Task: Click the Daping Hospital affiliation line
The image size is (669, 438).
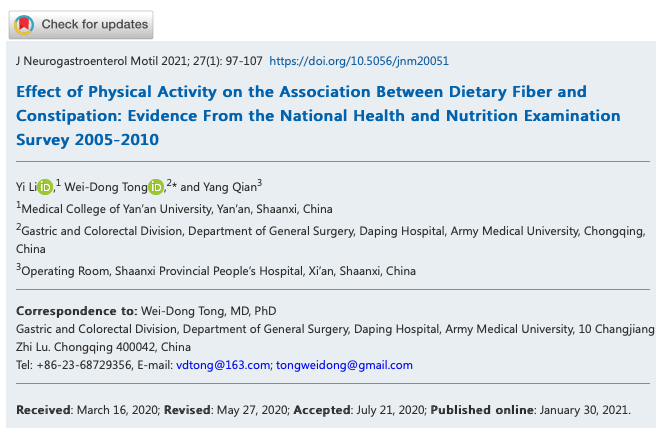Action: tap(331, 240)
